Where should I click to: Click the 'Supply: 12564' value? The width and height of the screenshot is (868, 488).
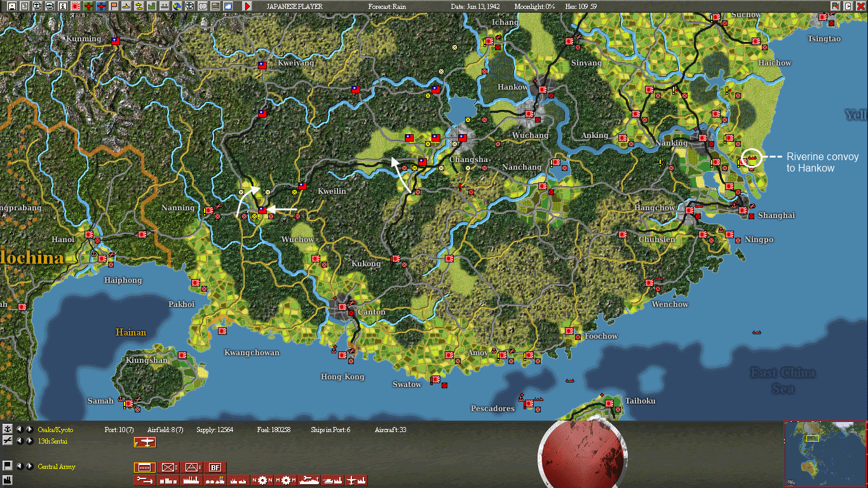coord(215,430)
